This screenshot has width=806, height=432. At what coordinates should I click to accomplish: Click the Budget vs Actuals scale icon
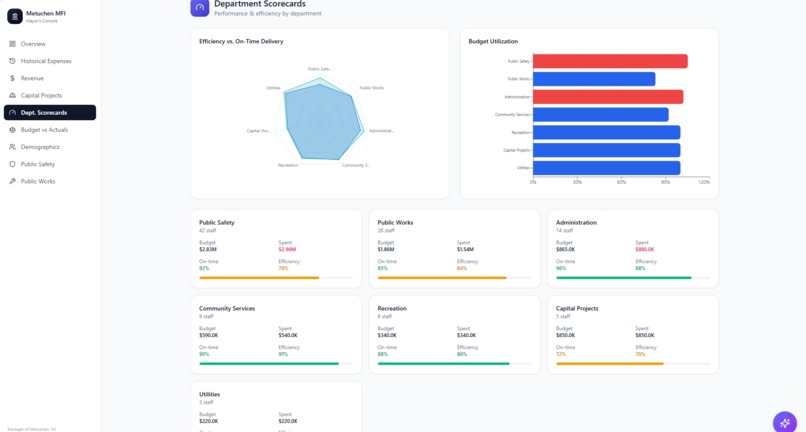(x=12, y=130)
